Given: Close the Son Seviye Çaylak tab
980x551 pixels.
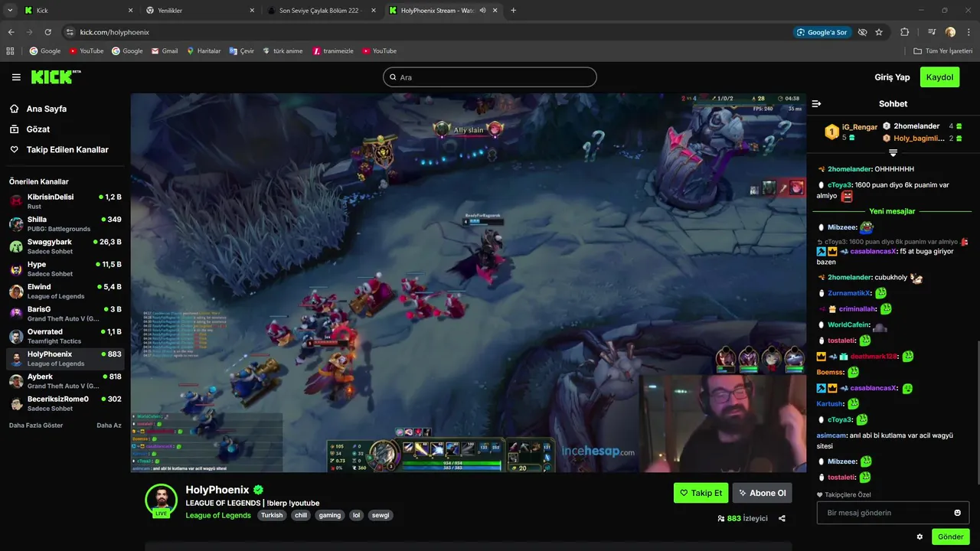Looking at the screenshot, I should coord(374,11).
